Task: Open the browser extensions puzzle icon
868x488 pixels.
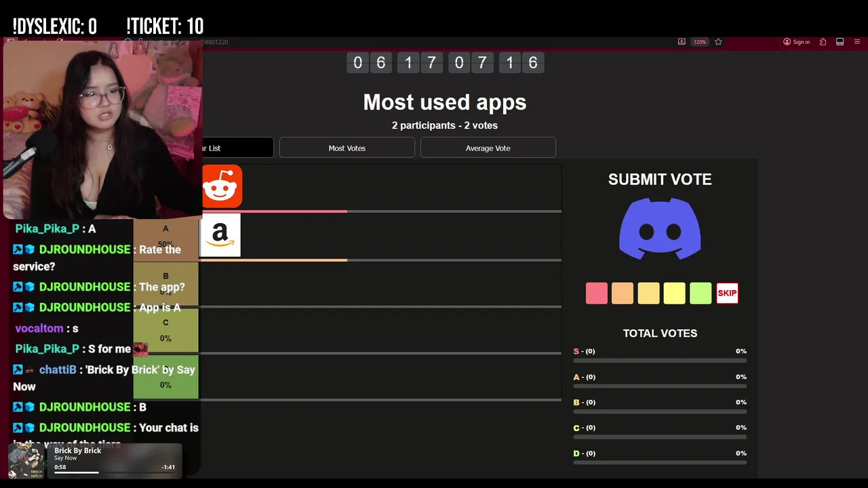Action: point(823,42)
